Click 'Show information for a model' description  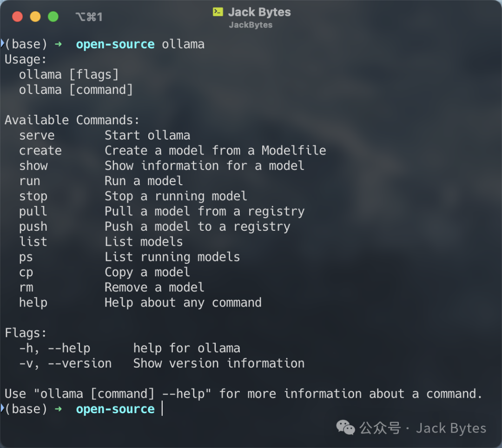click(x=205, y=166)
